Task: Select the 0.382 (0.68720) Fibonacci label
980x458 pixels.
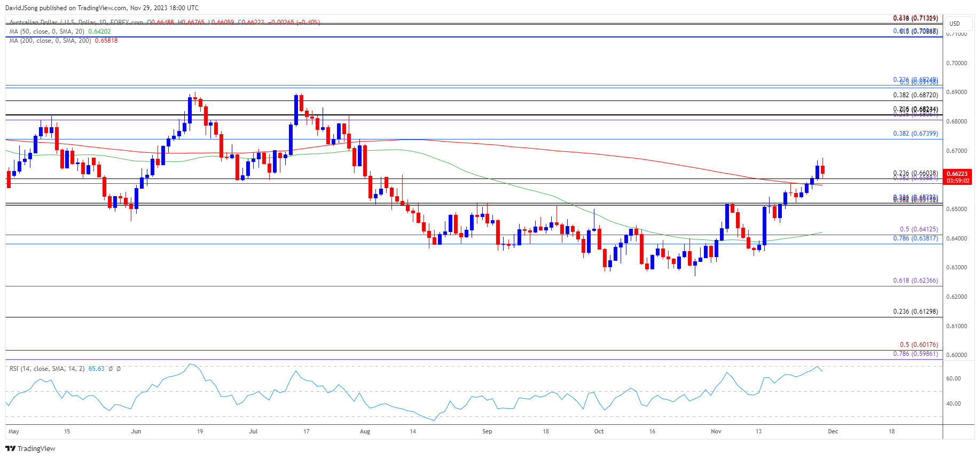Action: click(915, 95)
